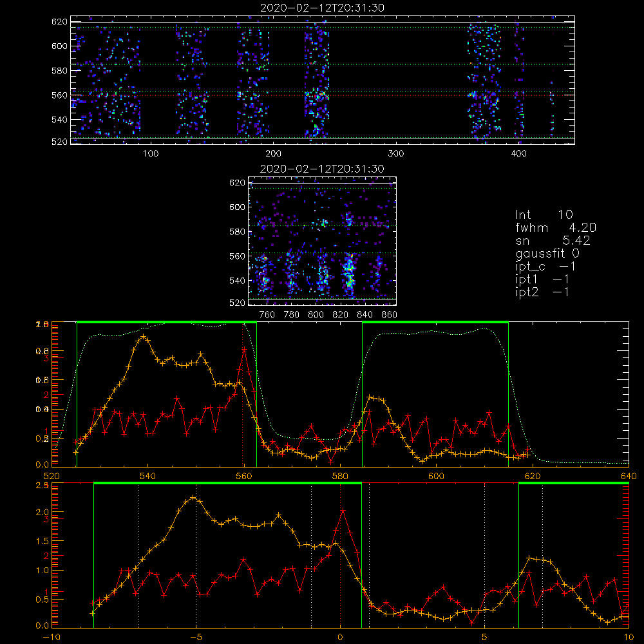
Task: Click the orange curve peak near 539 in the 520–640 plot
Action: coord(143,337)
